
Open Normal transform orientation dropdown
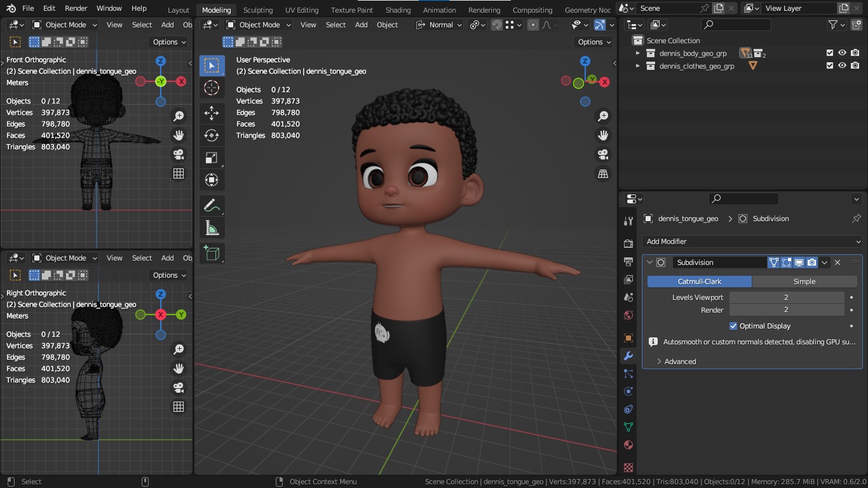point(438,25)
